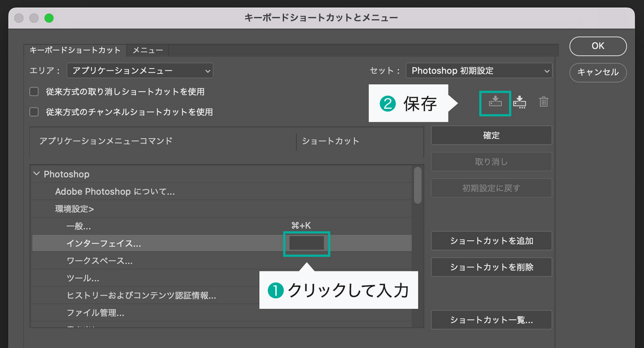Collapse the Photoshop tree group

(x=36, y=174)
